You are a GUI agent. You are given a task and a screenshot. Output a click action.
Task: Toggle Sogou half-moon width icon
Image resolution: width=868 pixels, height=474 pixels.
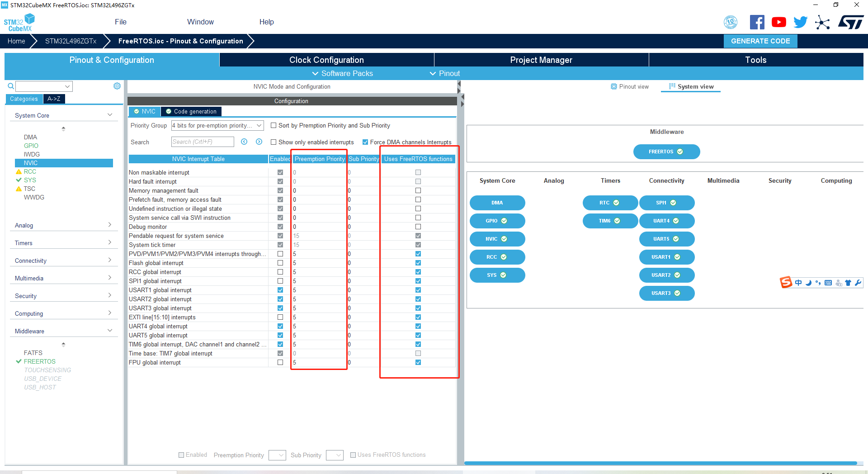[808, 283]
